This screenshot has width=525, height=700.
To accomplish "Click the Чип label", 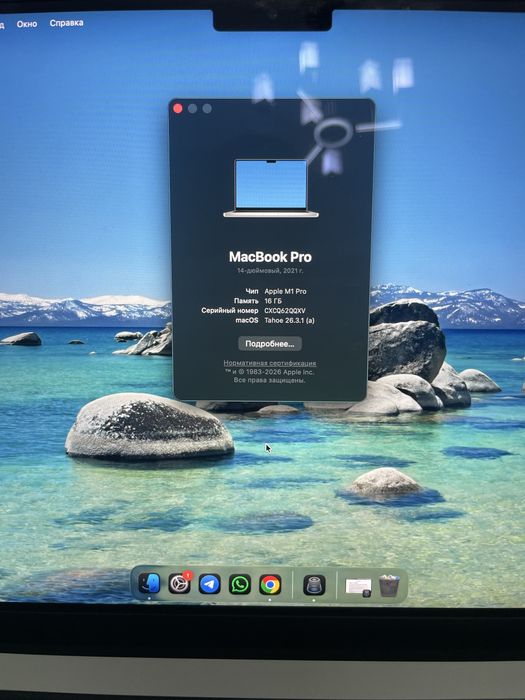I will pos(252,291).
